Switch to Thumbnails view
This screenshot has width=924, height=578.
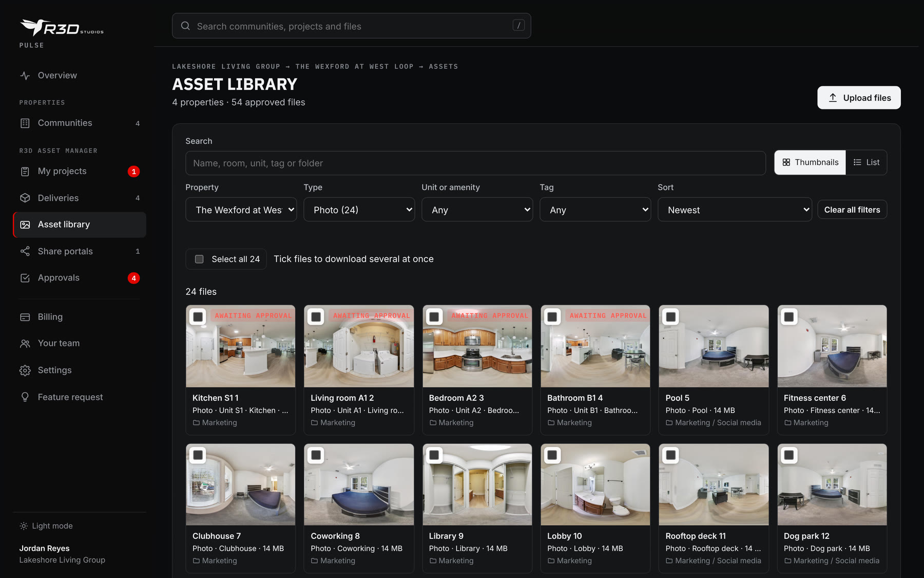810,162
